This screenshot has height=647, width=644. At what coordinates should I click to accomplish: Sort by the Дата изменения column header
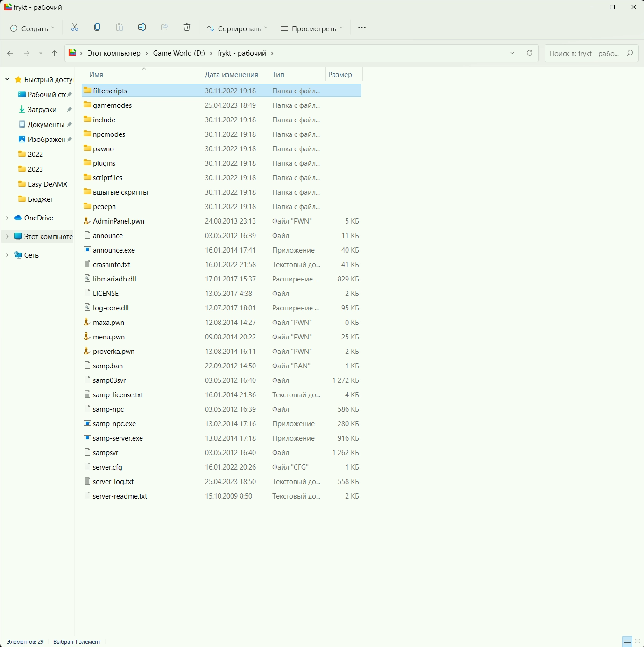(x=232, y=75)
